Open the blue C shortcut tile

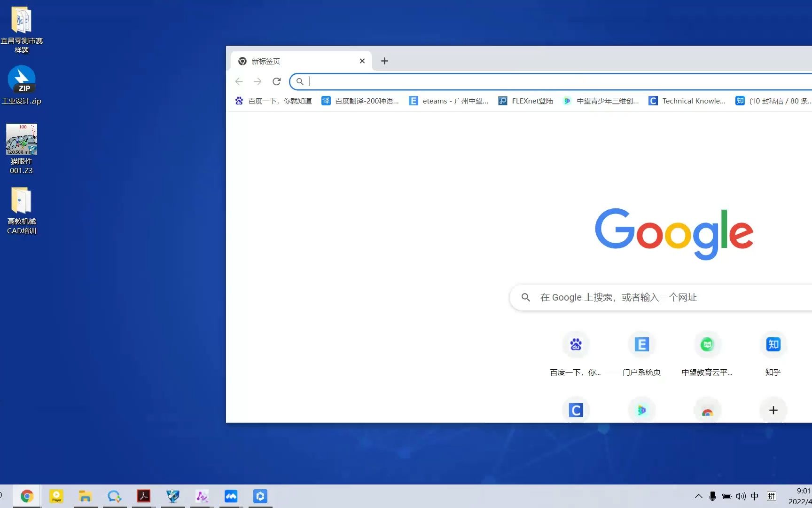(576, 410)
